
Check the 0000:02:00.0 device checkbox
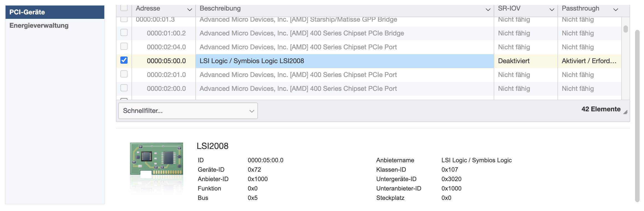click(124, 88)
